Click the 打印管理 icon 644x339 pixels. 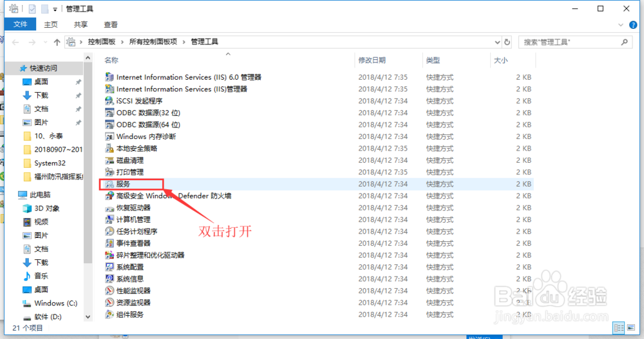(109, 172)
